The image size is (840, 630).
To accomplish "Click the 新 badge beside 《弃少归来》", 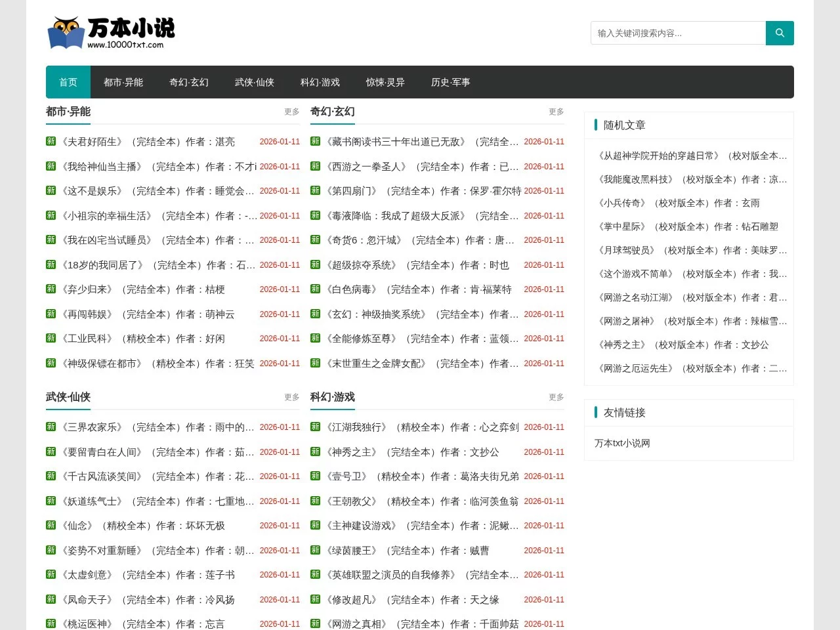I will point(51,289).
